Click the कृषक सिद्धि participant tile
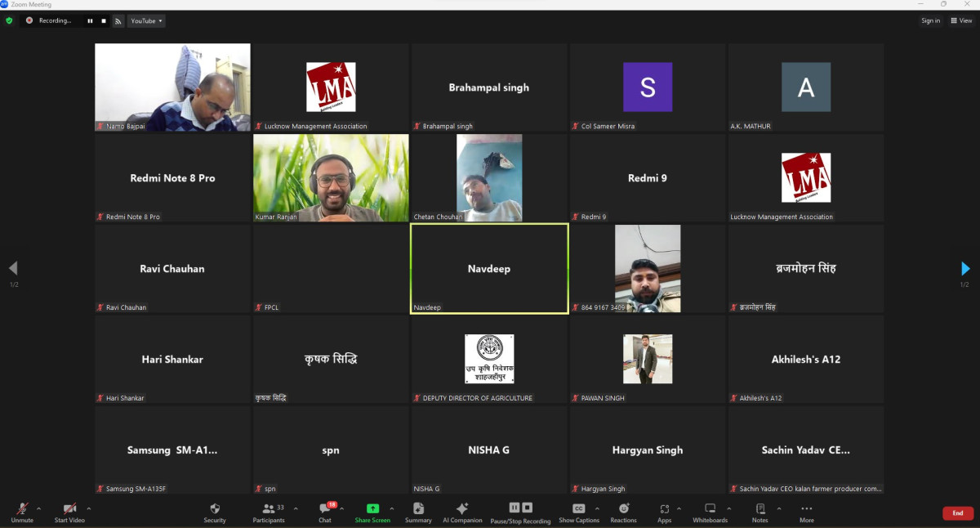Screen dimensions: 980x528 [331, 360]
